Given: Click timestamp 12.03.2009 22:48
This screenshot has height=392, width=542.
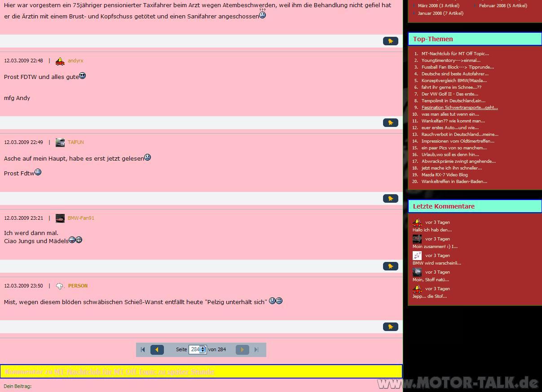Looking at the screenshot, I should (x=24, y=61).
